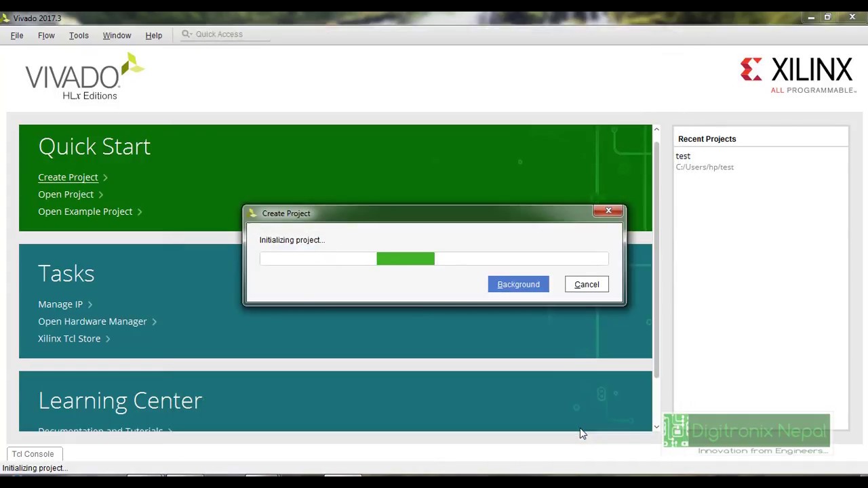The image size is (868, 488).
Task: Click chevron next to Open Example Project
Action: tap(140, 212)
